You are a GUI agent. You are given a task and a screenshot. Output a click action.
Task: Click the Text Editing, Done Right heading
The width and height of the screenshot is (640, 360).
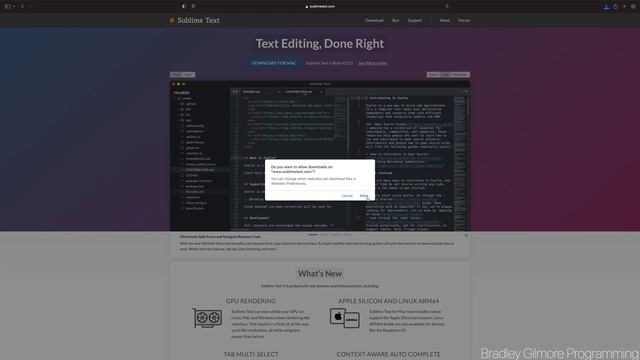320,43
